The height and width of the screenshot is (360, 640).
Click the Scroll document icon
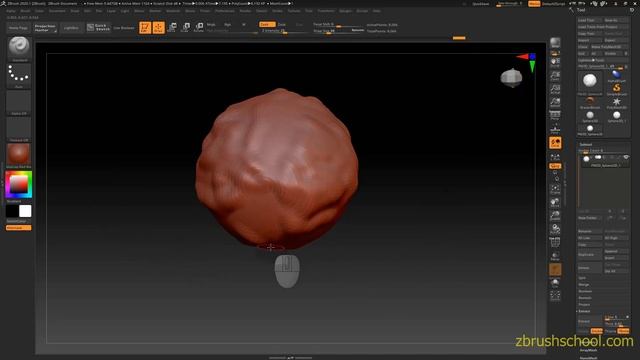coord(555,62)
